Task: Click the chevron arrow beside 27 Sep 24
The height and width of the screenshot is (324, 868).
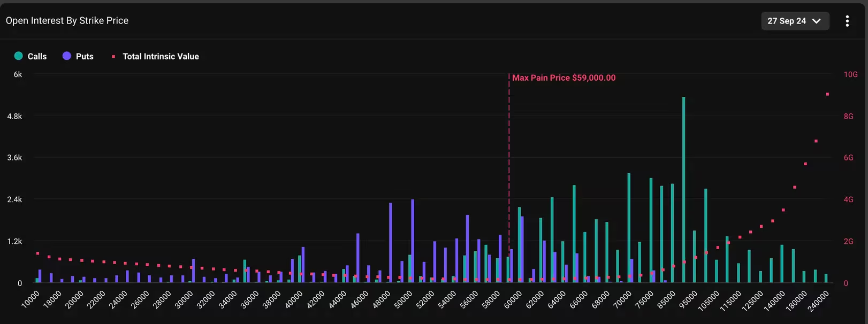Action: [x=817, y=21]
